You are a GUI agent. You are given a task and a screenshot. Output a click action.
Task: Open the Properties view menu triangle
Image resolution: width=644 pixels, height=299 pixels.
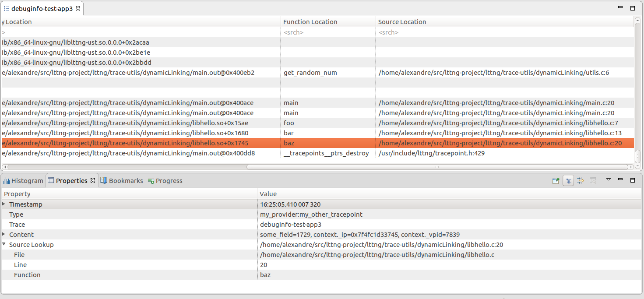[x=608, y=180]
